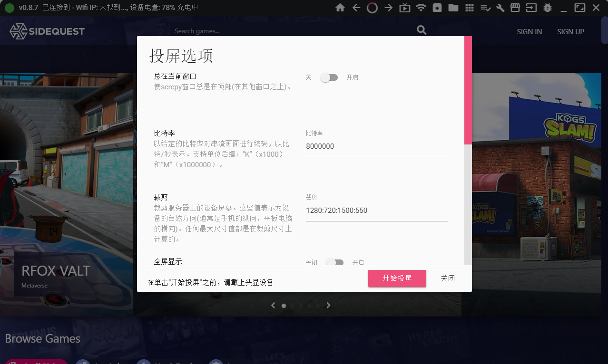Show installed apps grid icon
Image resolution: width=608 pixels, height=364 pixels.
click(x=470, y=8)
